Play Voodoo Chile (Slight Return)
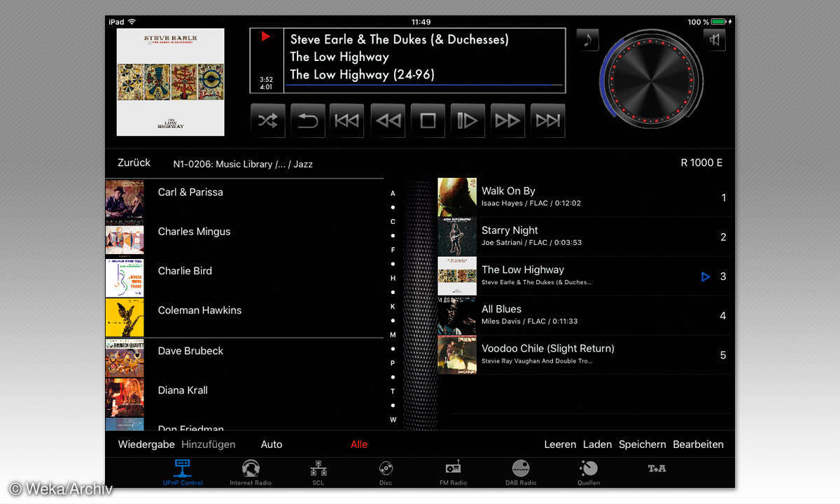The width and height of the screenshot is (840, 504). click(x=584, y=355)
